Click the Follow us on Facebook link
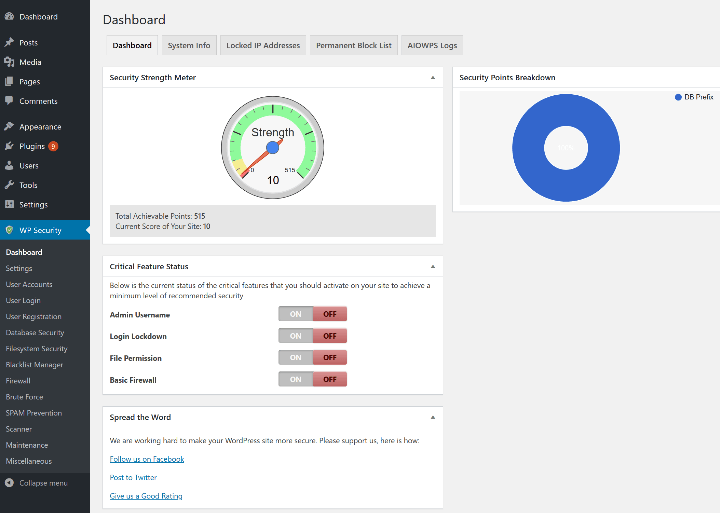The height and width of the screenshot is (513, 720). coord(147,459)
